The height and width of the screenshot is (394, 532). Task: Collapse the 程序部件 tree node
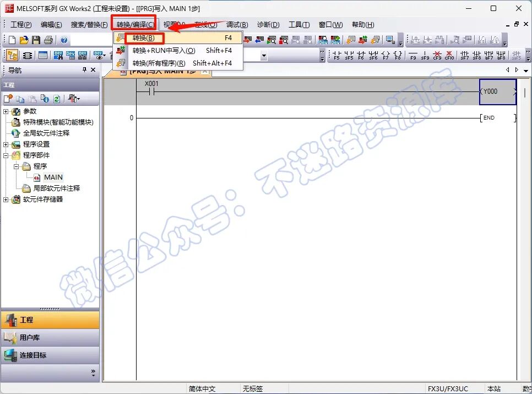6,155
